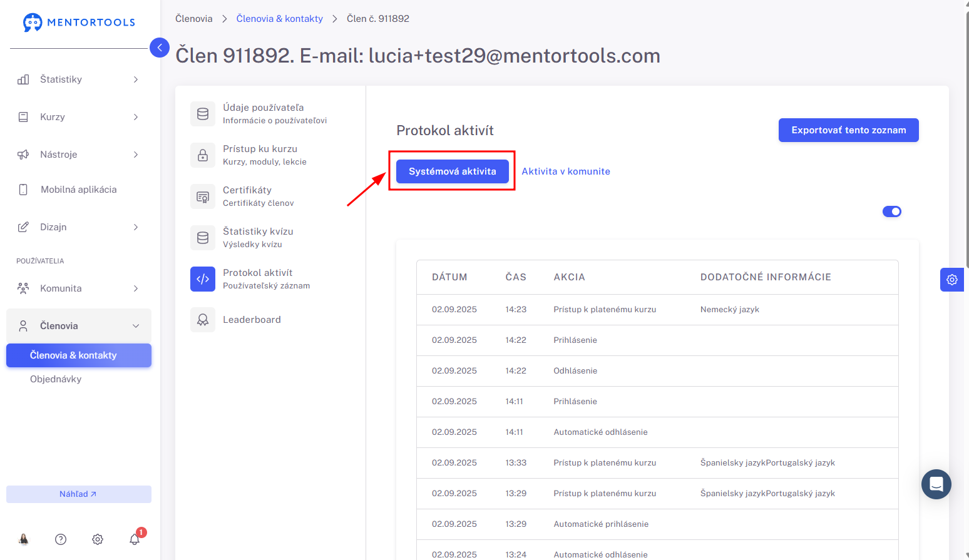Open the notifications bell icon
969x560 pixels.
(135, 539)
